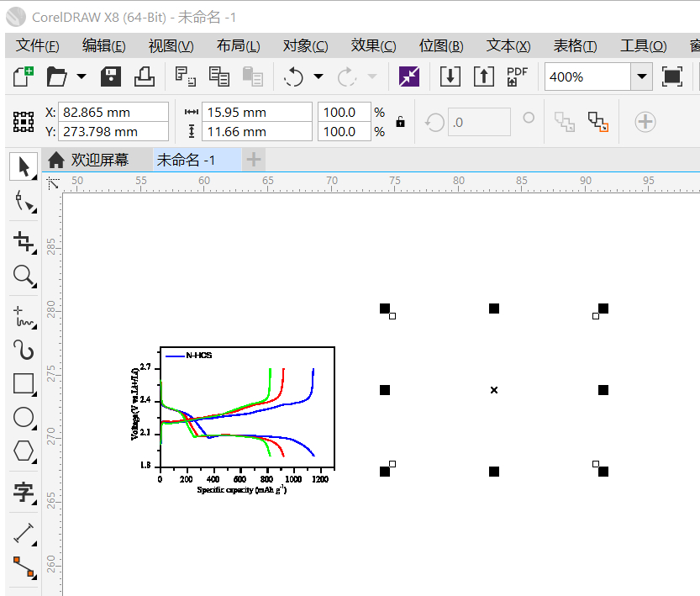Viewport: 700px width, 596px height.
Task: Open the 效果(C) menu
Action: [373, 46]
